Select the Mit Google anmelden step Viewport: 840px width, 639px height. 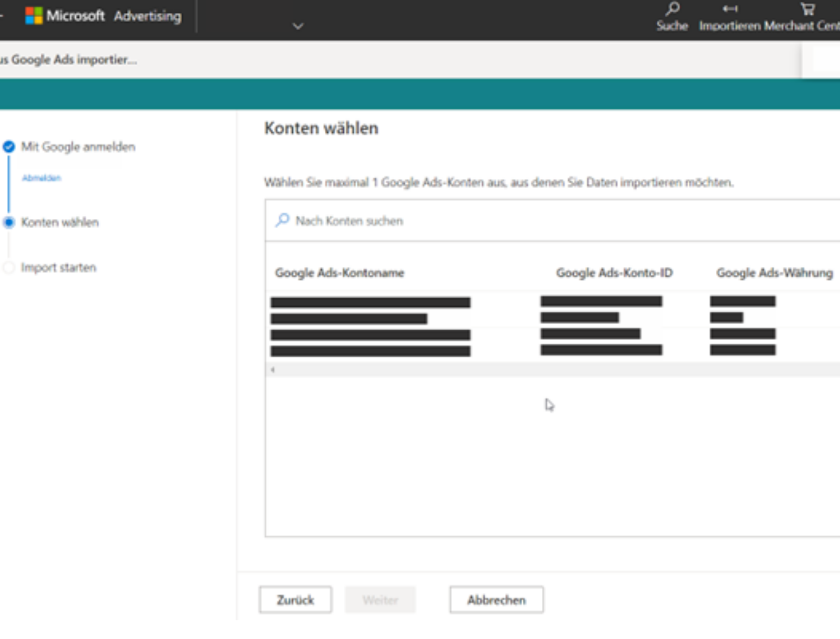[78, 146]
